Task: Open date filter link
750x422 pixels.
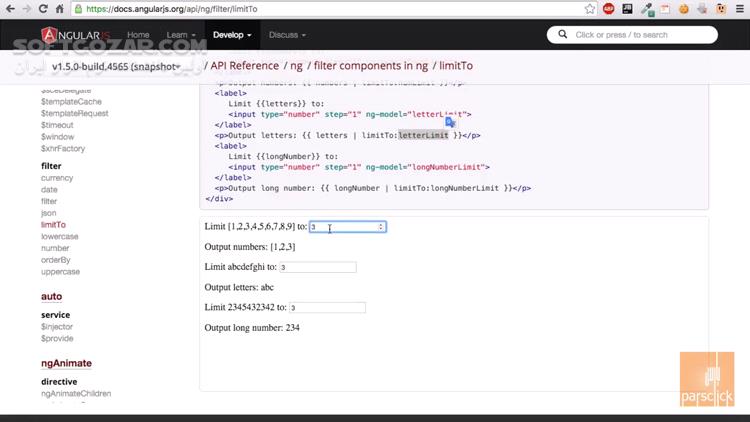Action: pyautogui.click(x=49, y=189)
